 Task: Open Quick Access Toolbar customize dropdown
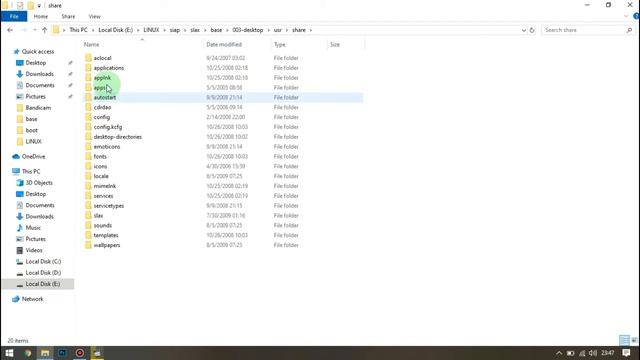point(39,6)
